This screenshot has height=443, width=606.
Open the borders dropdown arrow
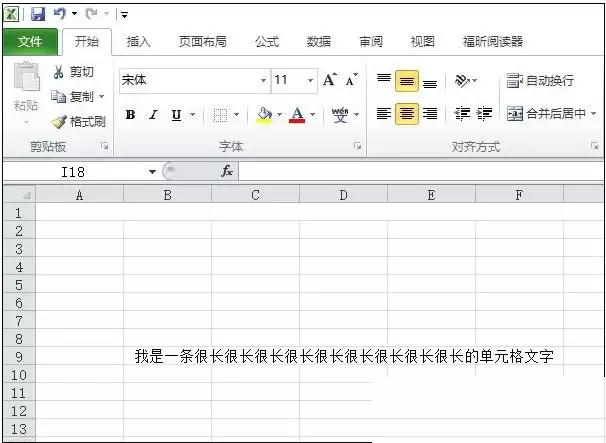tap(236, 115)
